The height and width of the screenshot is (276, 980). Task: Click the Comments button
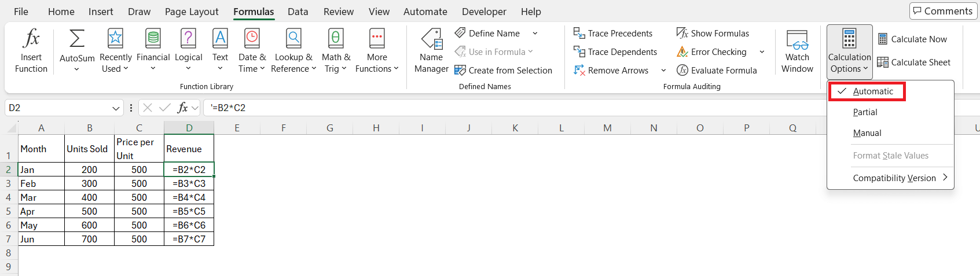pos(942,11)
